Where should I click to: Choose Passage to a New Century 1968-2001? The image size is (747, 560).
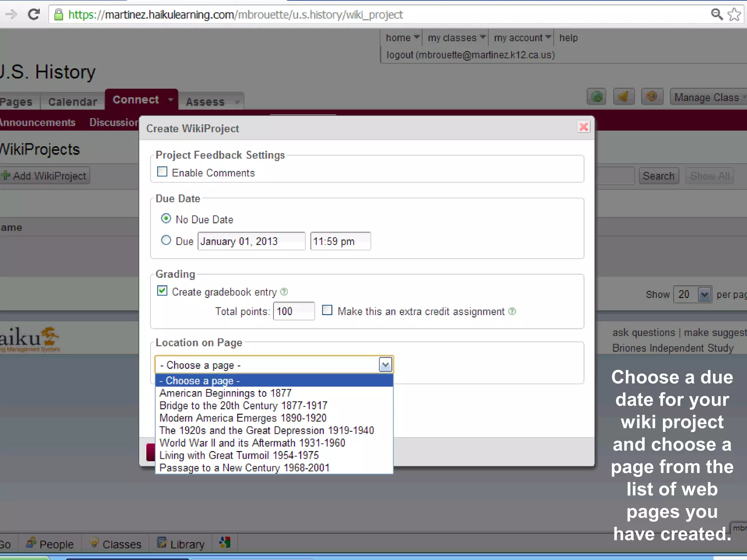[274, 467]
